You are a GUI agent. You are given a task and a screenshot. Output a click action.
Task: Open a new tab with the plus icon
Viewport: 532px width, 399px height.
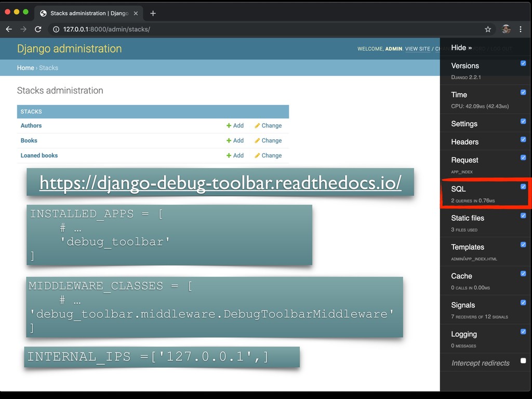coord(153,13)
